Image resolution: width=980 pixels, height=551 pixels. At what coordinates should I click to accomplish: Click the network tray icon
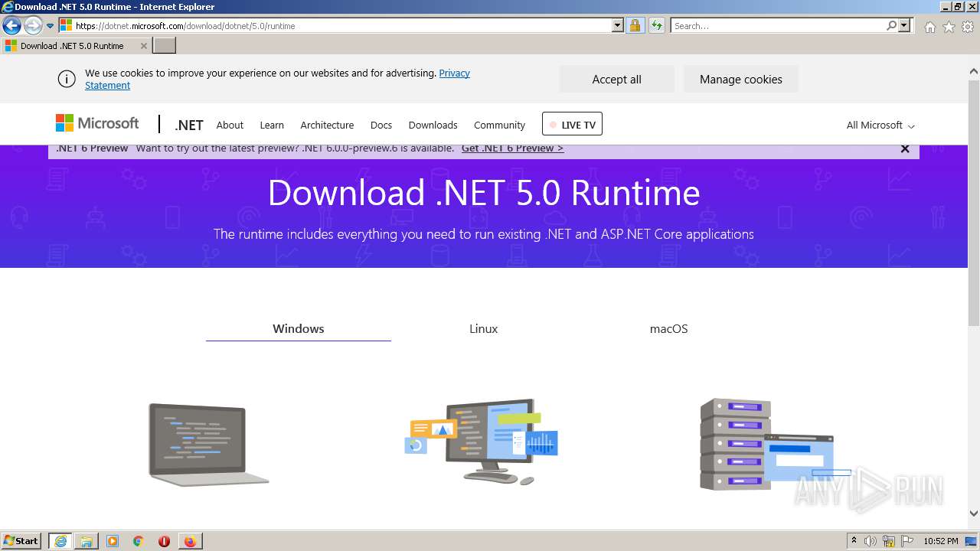[889, 541]
